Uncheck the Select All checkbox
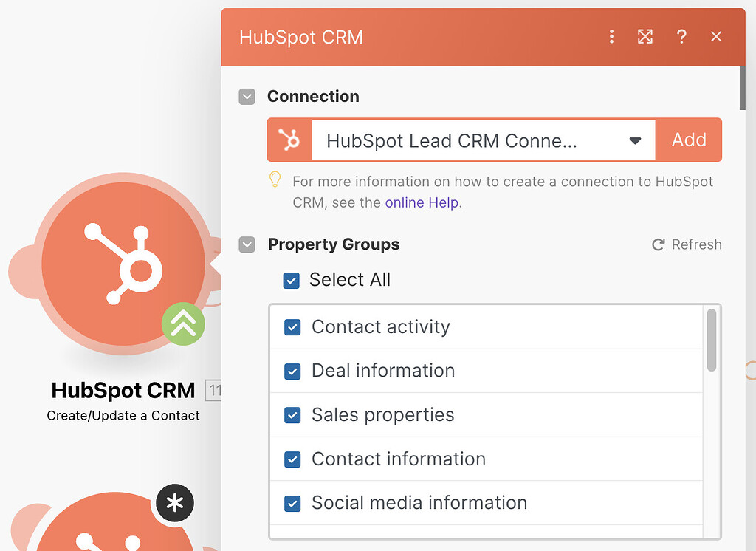The width and height of the screenshot is (756, 551). (x=291, y=281)
